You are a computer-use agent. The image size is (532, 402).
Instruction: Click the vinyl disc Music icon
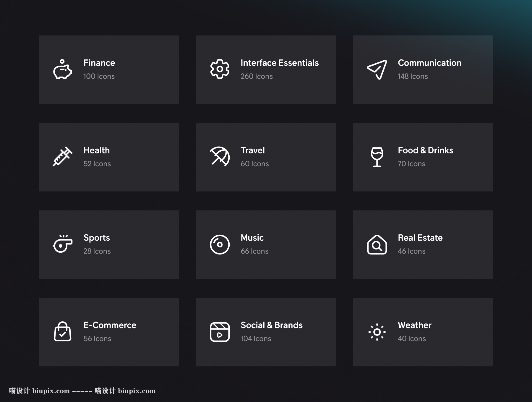point(220,244)
